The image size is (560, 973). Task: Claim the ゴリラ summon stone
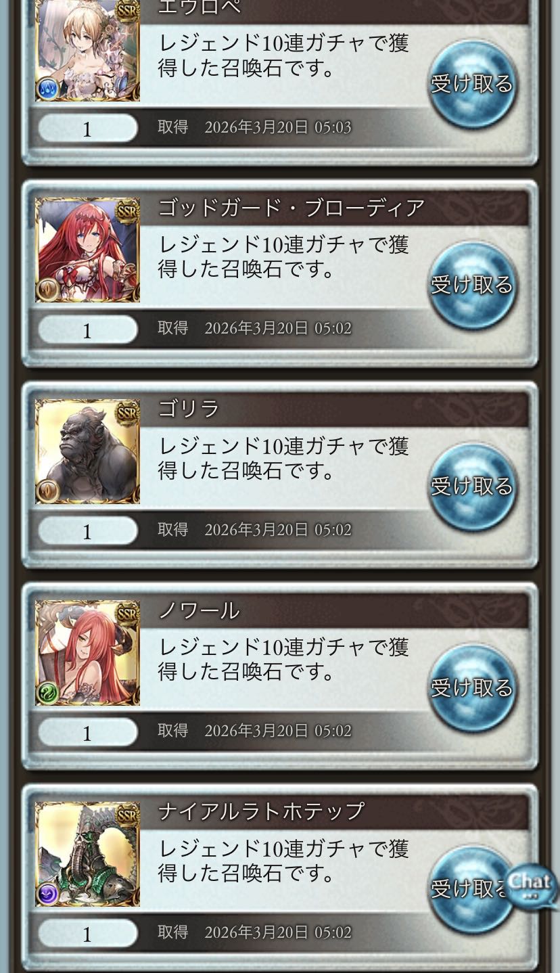(x=473, y=486)
